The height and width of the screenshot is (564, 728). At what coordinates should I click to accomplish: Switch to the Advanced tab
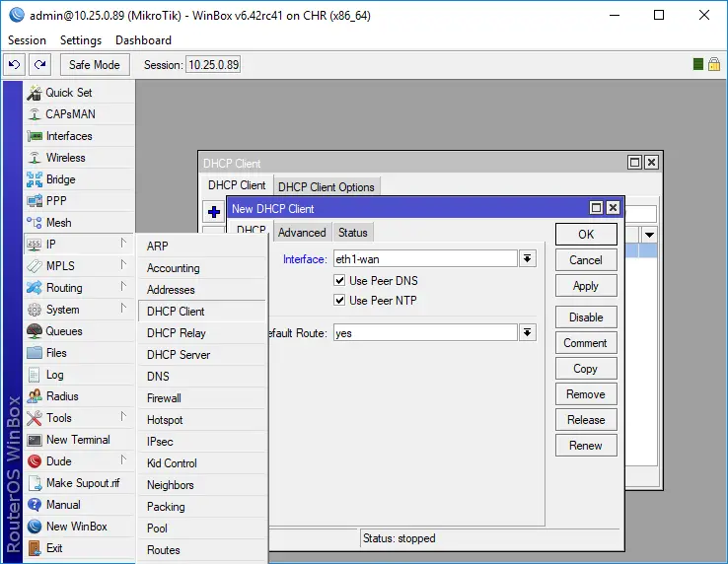pos(302,233)
